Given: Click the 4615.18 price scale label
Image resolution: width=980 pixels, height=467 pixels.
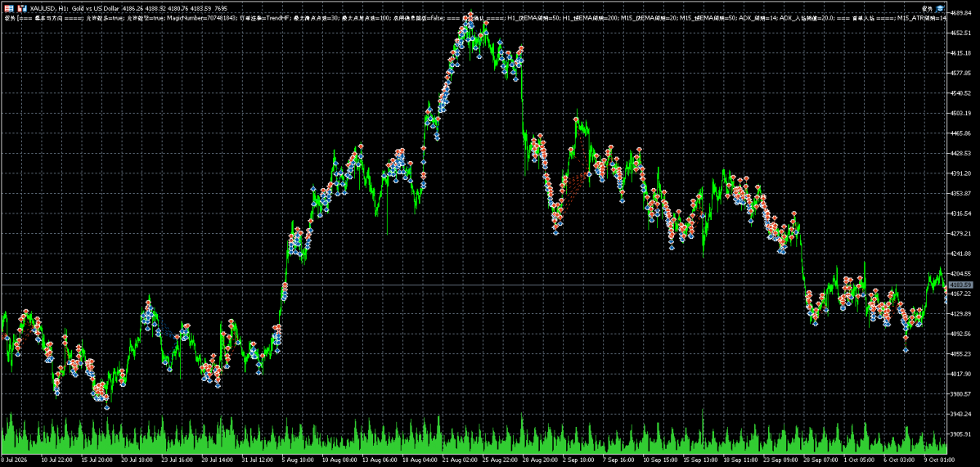Looking at the screenshot, I should tap(960, 53).
